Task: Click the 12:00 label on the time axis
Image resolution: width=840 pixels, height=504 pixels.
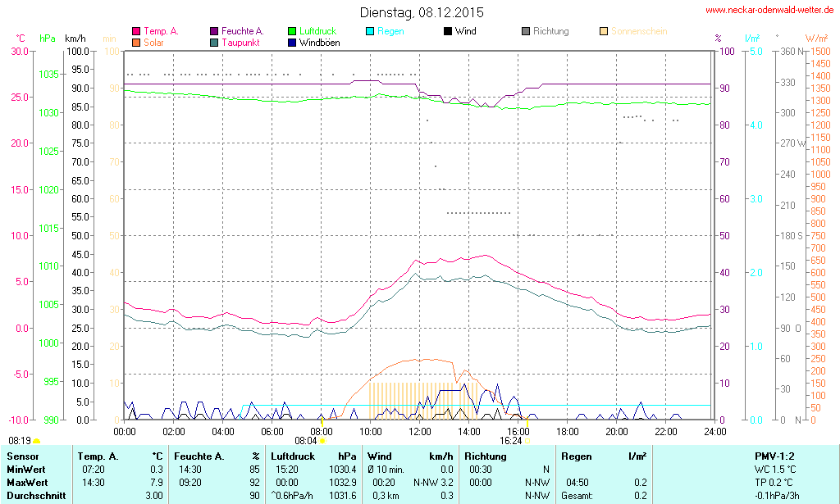Action: click(x=420, y=431)
